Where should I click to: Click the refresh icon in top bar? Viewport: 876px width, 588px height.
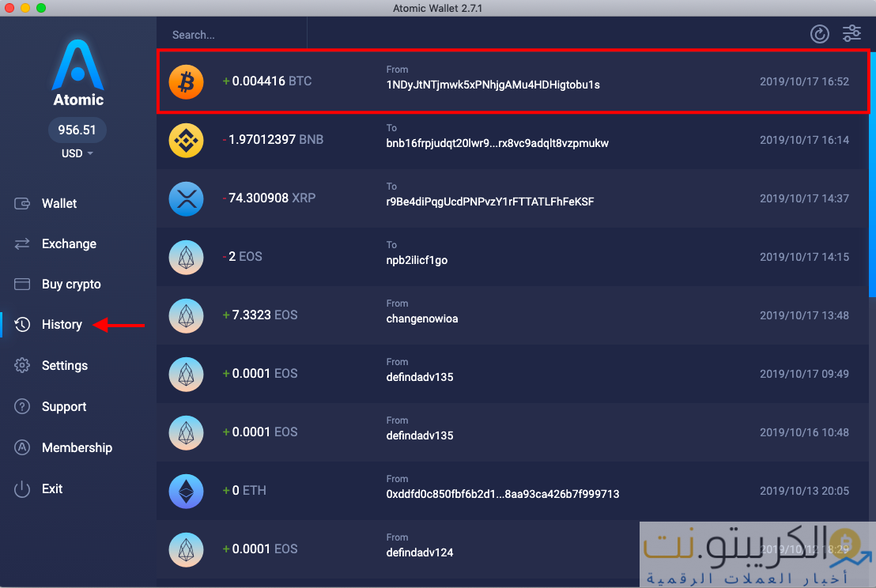tap(820, 34)
